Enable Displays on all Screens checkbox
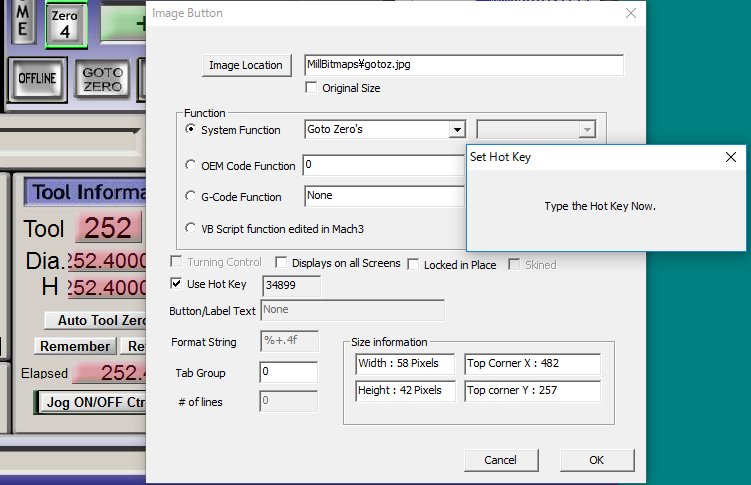The width and height of the screenshot is (751, 485). click(281, 262)
